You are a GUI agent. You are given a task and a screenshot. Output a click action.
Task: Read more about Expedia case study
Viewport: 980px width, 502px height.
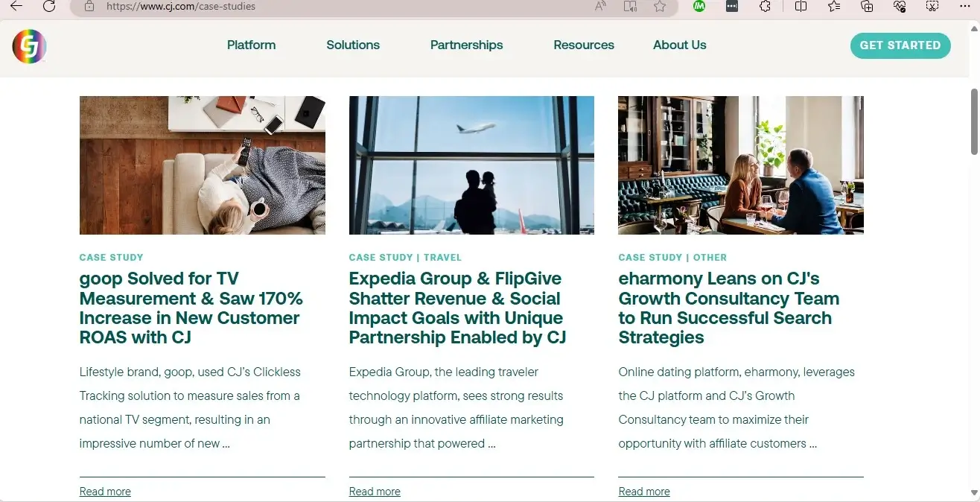pos(375,492)
